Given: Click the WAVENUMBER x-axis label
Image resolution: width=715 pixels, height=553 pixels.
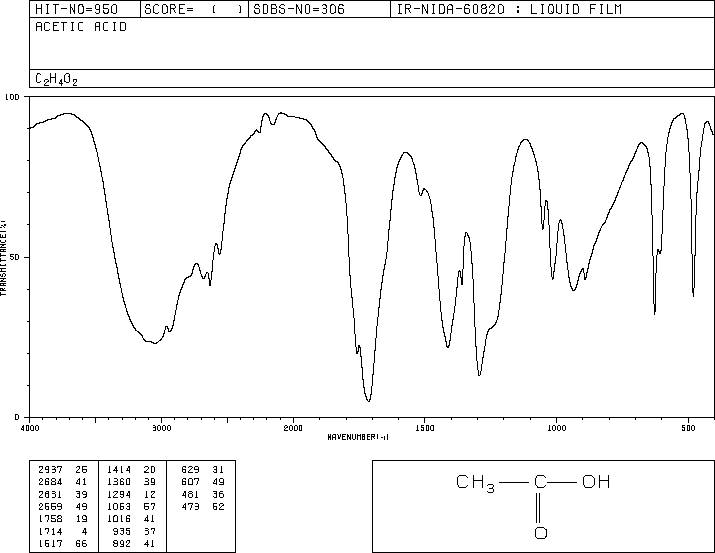Looking at the screenshot, I should [357, 437].
